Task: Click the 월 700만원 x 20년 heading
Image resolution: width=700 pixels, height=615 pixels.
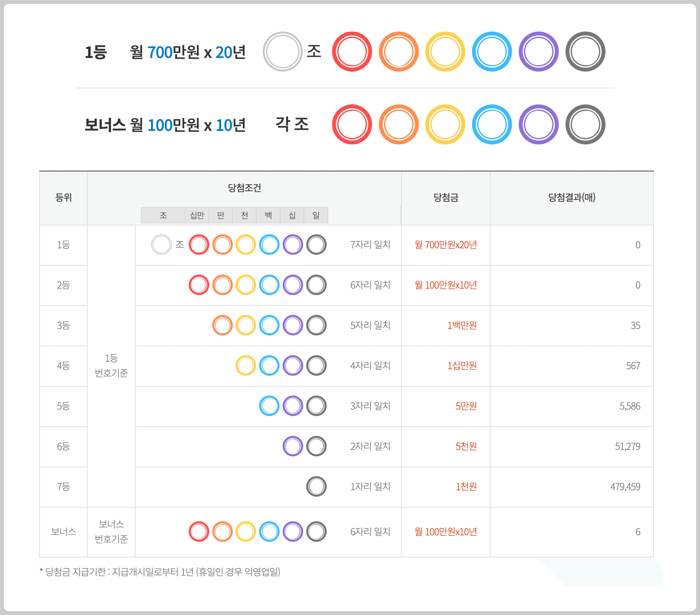Action: tap(188, 52)
